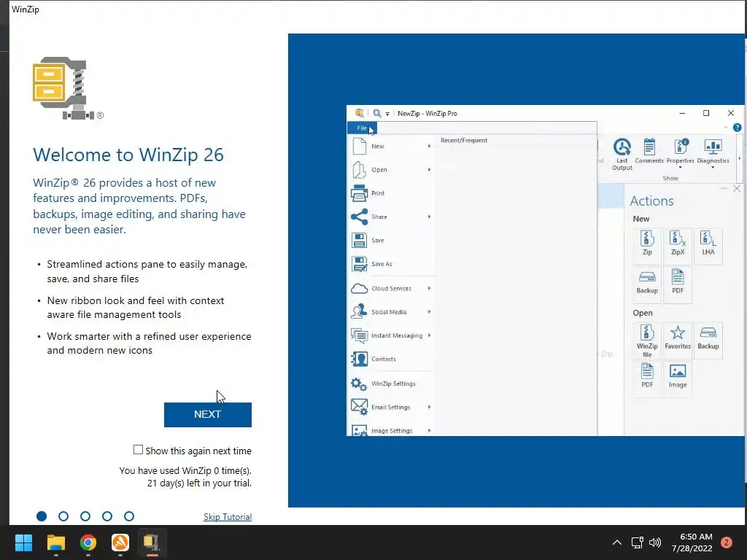747x560 pixels.
Task: Open the orange Avast taskbar icon
Action: (120, 542)
